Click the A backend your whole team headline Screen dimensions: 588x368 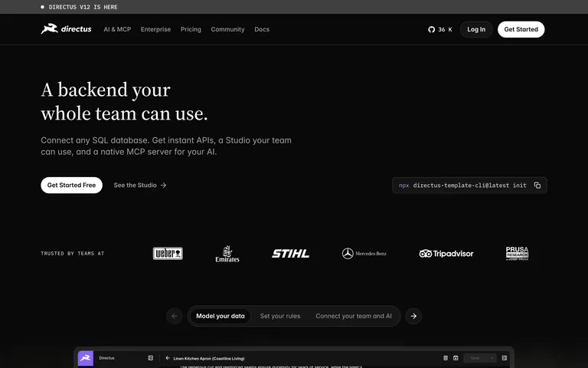tap(124, 101)
